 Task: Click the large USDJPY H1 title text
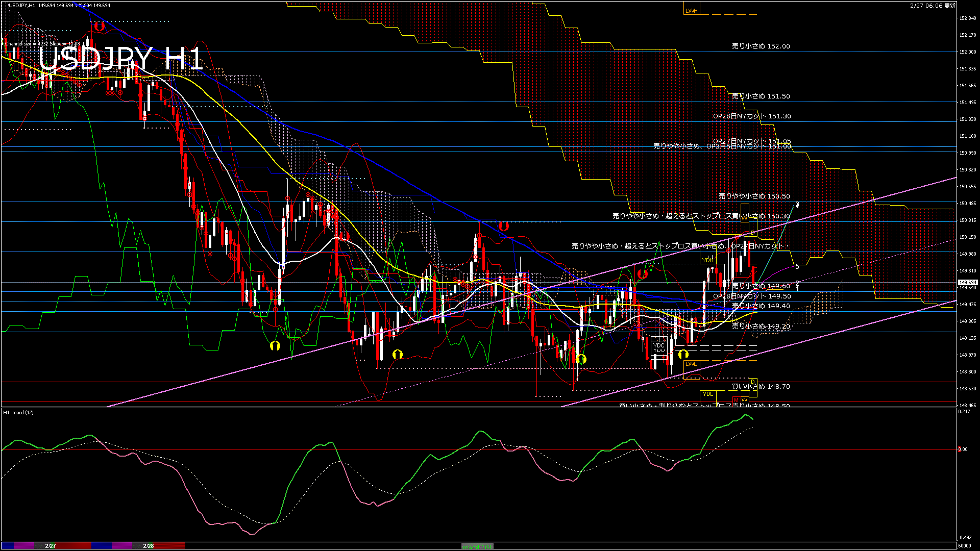(120, 59)
